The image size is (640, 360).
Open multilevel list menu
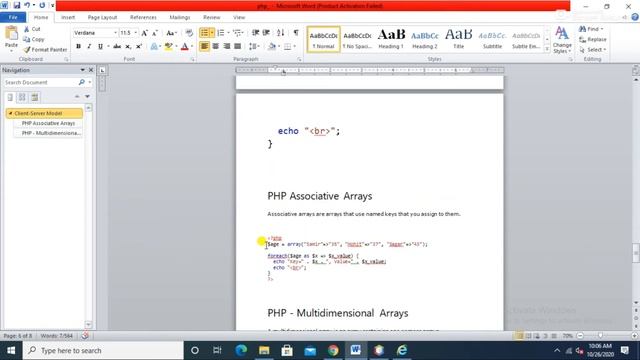pyautogui.click(x=237, y=33)
